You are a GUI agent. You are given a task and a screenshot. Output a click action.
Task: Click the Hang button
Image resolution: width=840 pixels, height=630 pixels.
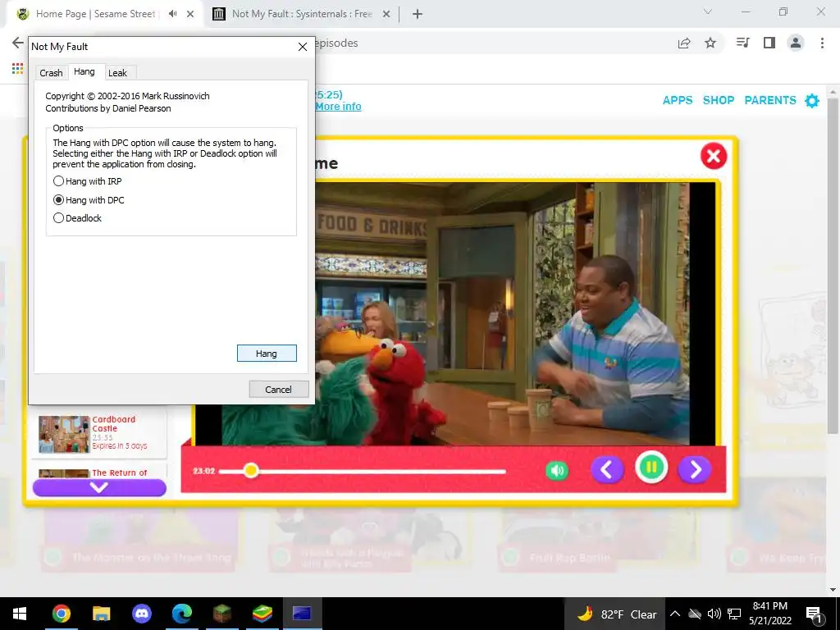pos(267,353)
